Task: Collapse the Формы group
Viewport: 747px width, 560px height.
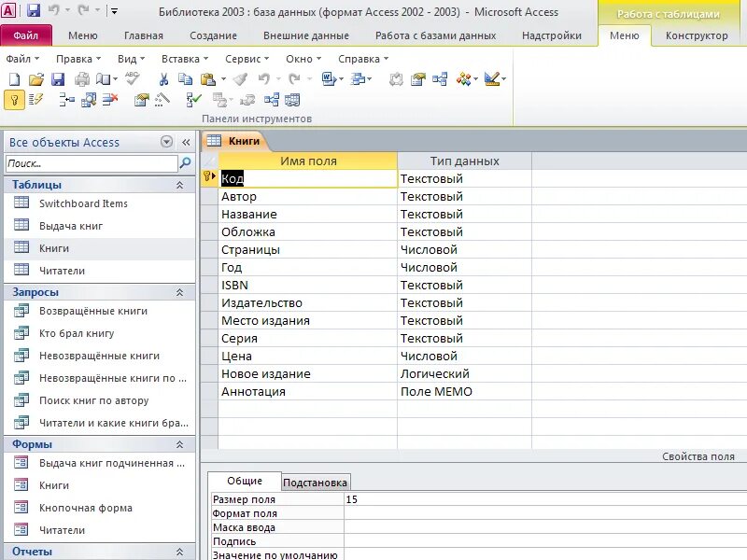Action: point(179,444)
